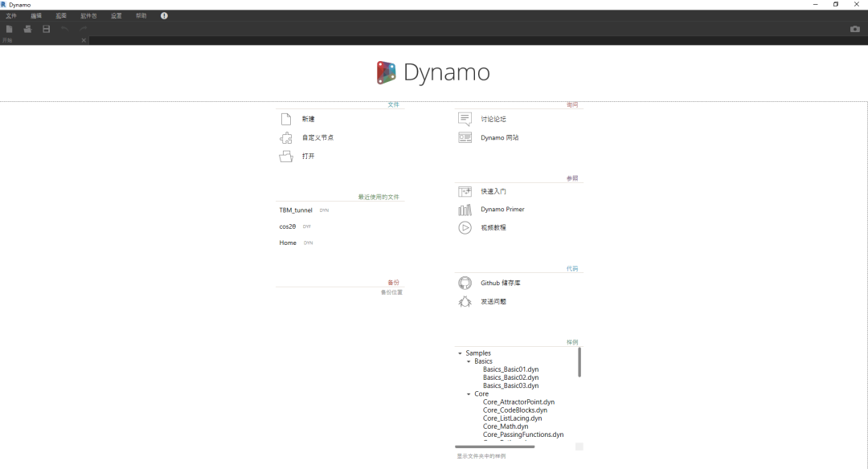The image size is (868, 469).
Task: Open sample Core_CodeBlocks.dyn
Action: point(515,410)
